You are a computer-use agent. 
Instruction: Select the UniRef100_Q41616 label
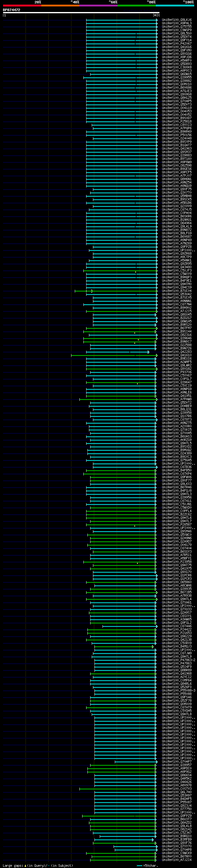[177, 47]
